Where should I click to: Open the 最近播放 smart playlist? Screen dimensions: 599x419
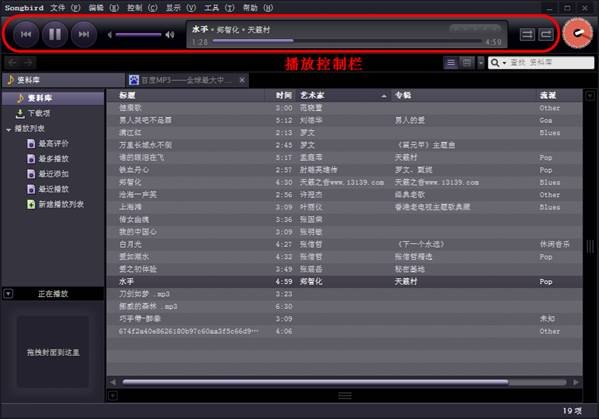[53, 189]
